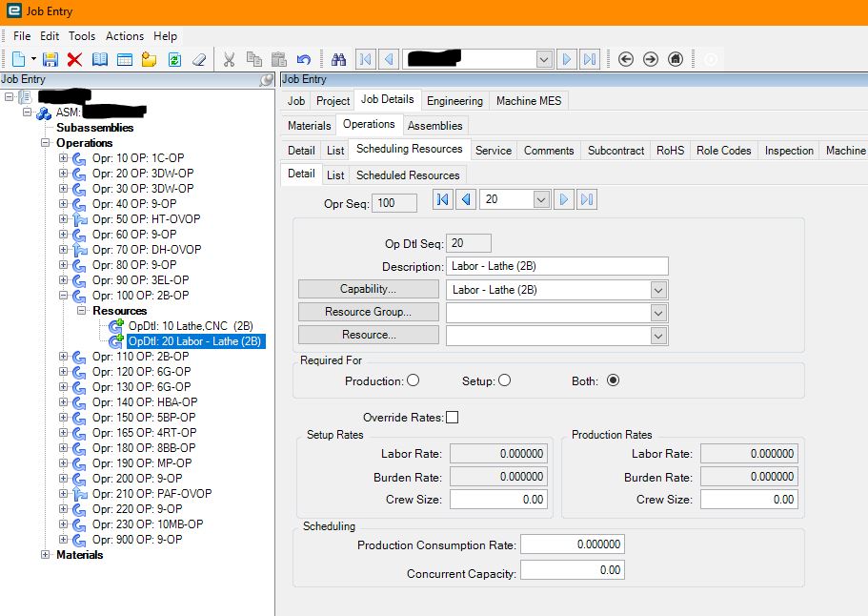Refresh using the green arrows icon
Image resolution: width=868 pixels, height=616 pixels.
[x=174, y=59]
